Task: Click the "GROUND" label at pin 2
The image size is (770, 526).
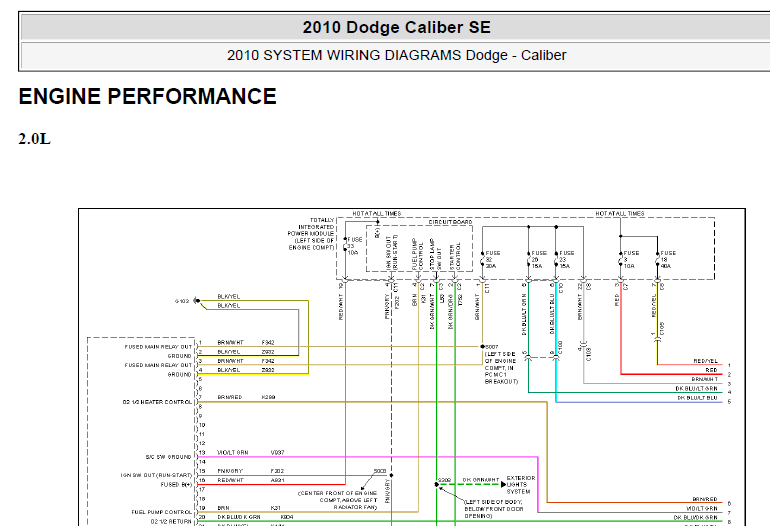Action: 180,356
